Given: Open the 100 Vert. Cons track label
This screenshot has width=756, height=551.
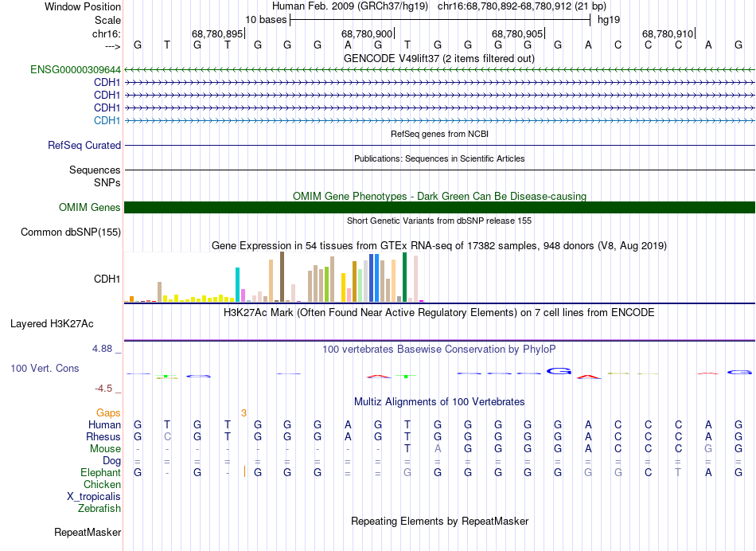Looking at the screenshot, I should pyautogui.click(x=45, y=369).
